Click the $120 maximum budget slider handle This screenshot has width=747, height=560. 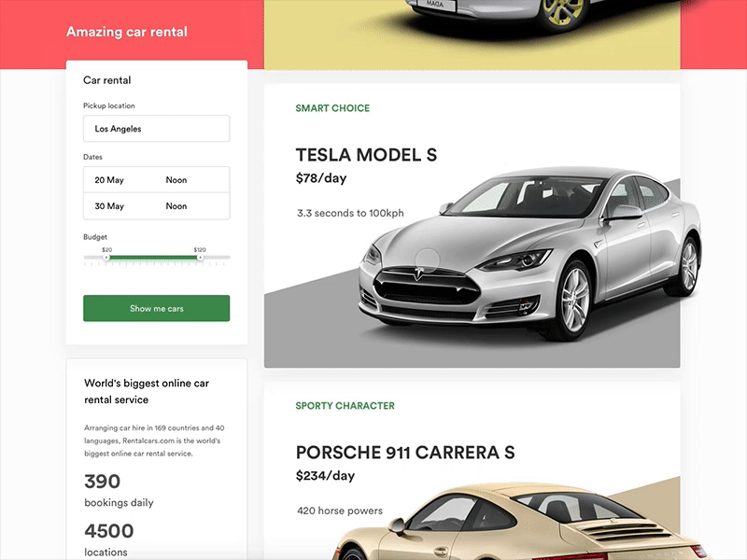pos(200,258)
